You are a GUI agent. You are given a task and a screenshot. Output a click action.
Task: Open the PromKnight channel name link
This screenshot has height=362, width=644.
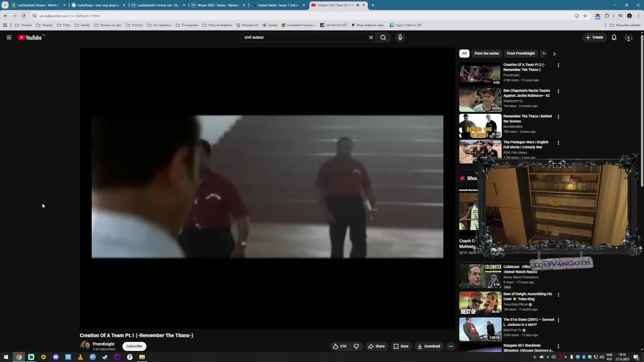click(x=104, y=344)
